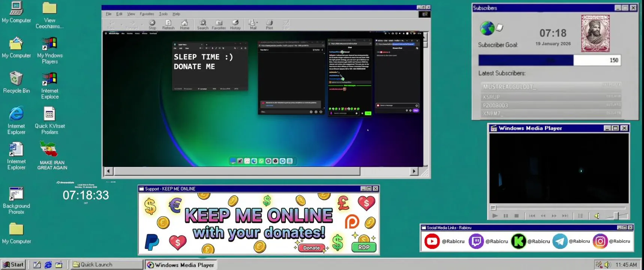Click subscriber MUSTREAGGULDIT_ in list
Viewport: 644px width, 270px height.
click(551, 87)
